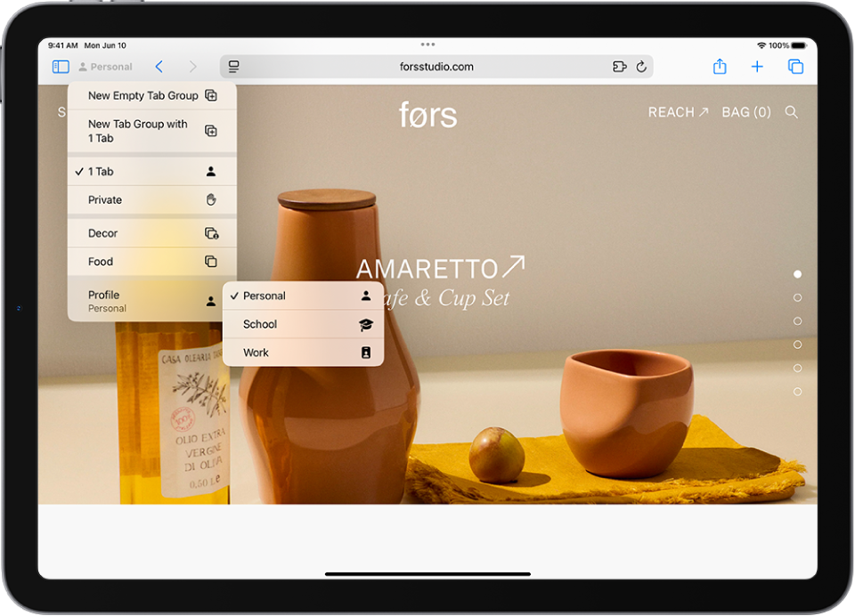Open the AMARETTO product link
This screenshot has height=616, width=855.
tap(440, 268)
